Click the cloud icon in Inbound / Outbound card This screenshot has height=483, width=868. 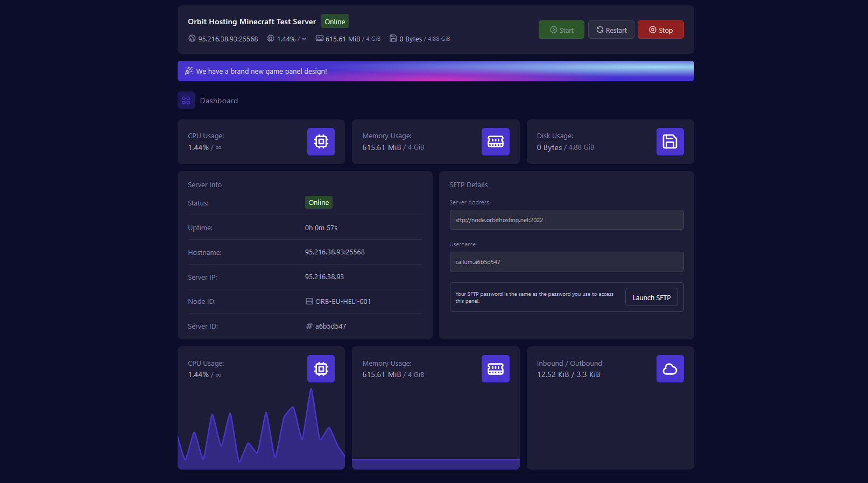click(x=669, y=369)
